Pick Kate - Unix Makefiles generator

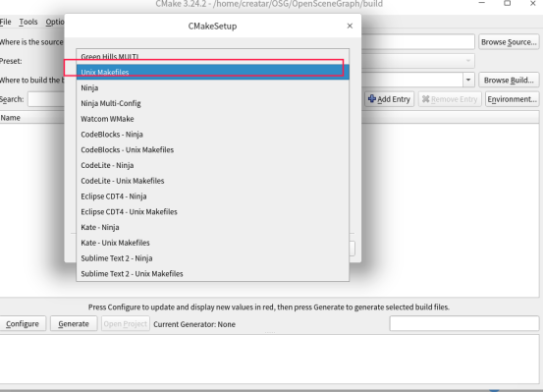pos(213,243)
